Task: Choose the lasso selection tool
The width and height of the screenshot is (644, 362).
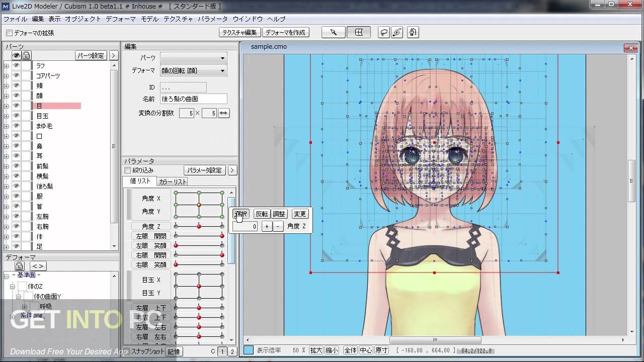Action: click(x=384, y=32)
